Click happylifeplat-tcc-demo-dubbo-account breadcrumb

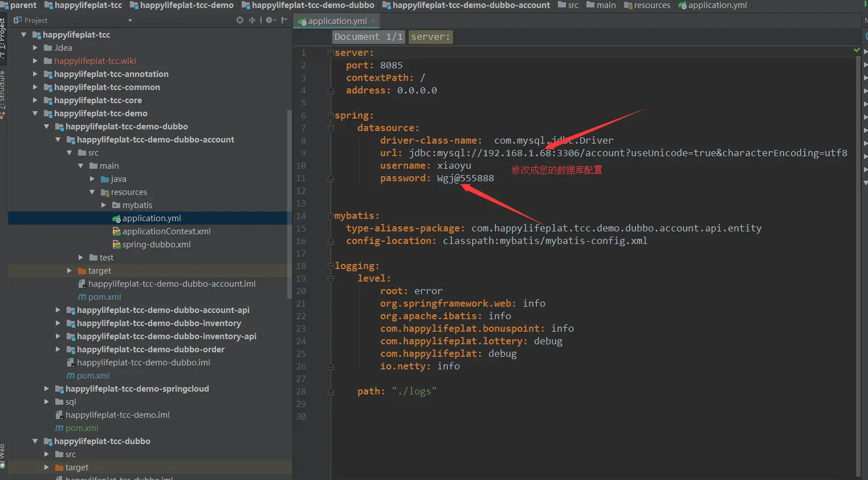pos(466,5)
